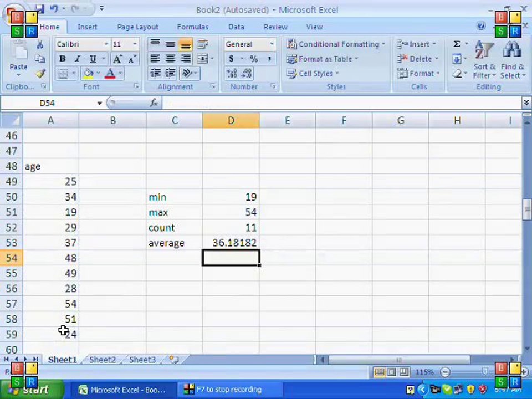Toggle Wrap Text
532x399 pixels.
tap(203, 44)
